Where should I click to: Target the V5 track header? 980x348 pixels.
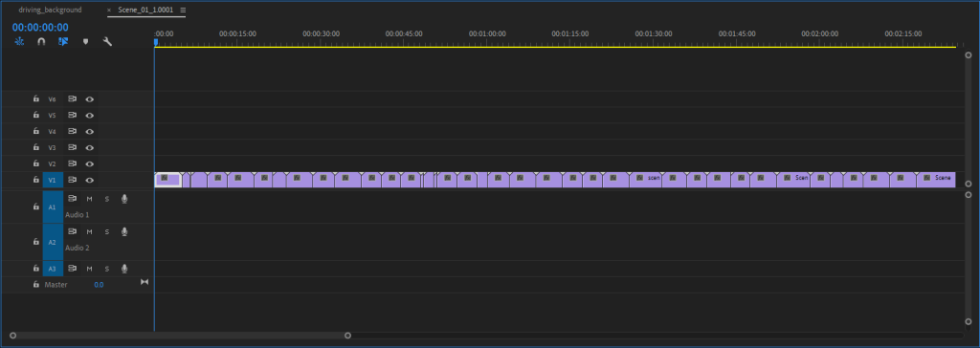coord(53,115)
